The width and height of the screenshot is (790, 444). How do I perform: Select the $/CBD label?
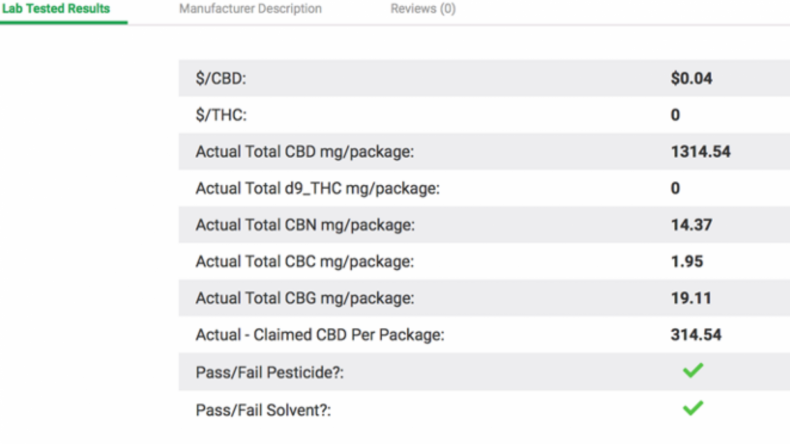point(221,79)
